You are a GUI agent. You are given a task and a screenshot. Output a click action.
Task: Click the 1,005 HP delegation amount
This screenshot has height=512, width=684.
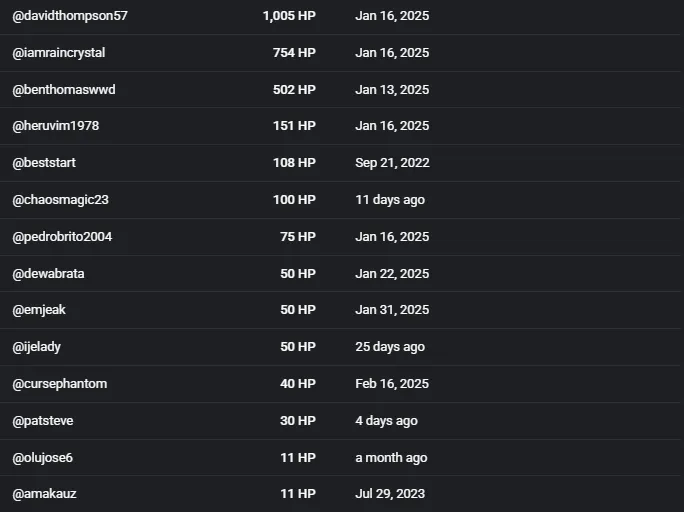tap(289, 16)
